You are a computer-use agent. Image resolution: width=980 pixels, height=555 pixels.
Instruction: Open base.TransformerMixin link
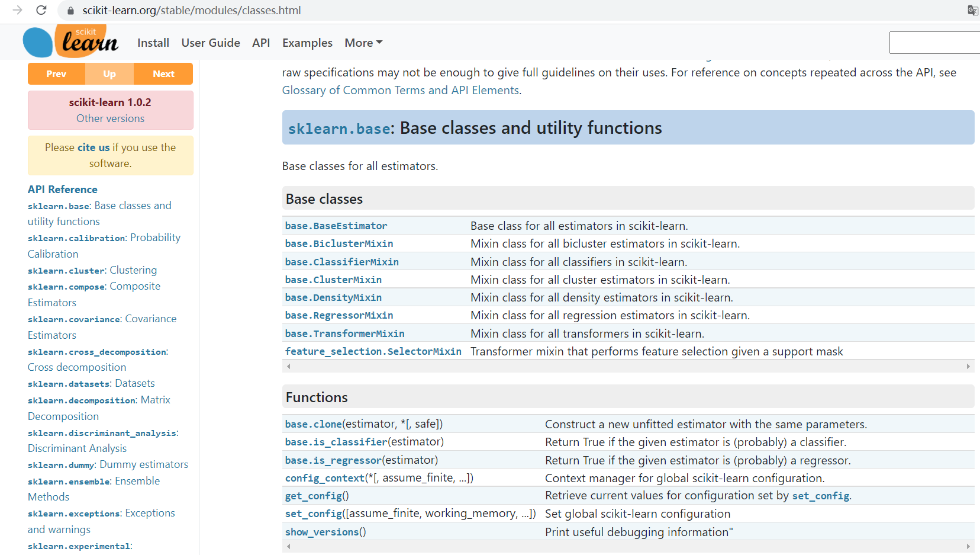pos(345,333)
